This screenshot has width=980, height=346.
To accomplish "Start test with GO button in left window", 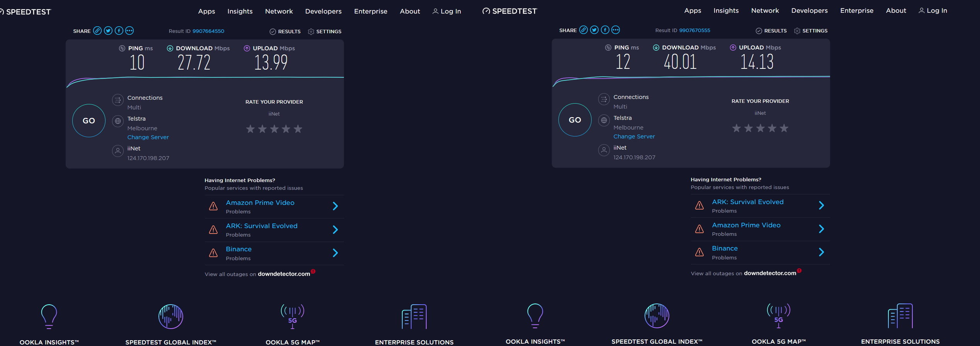I will tap(89, 121).
